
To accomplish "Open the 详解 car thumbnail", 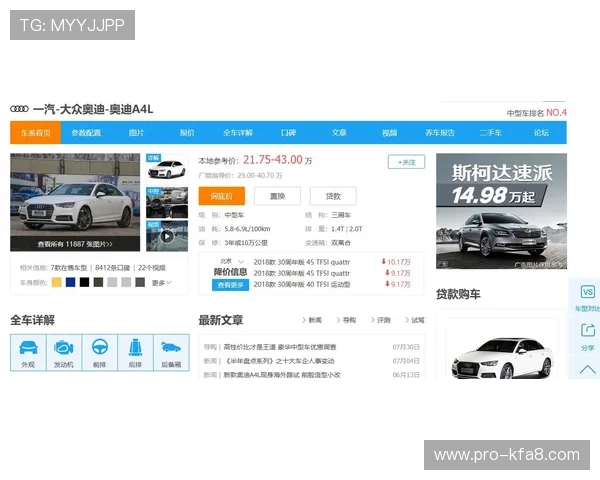I will point(167,169).
